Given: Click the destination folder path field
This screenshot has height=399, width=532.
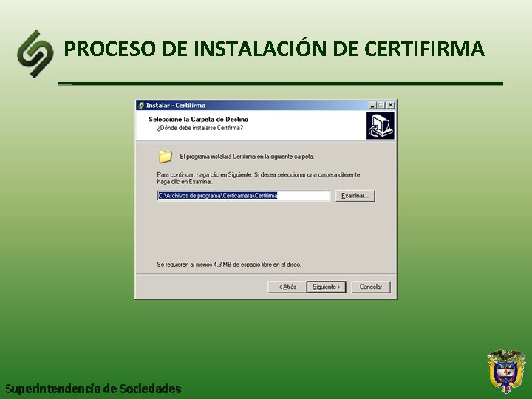Looking at the screenshot, I should [x=244, y=196].
